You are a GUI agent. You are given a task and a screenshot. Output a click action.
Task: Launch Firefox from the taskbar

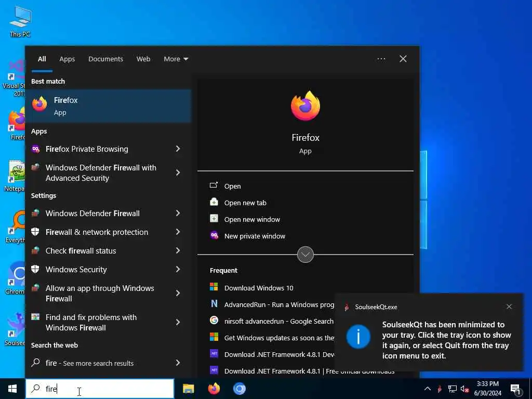pyautogui.click(x=214, y=389)
